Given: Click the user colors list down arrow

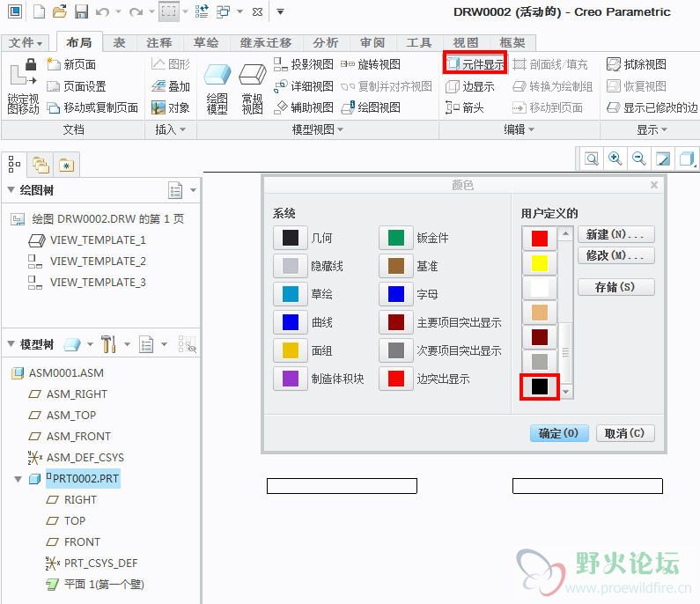Looking at the screenshot, I should (566, 392).
